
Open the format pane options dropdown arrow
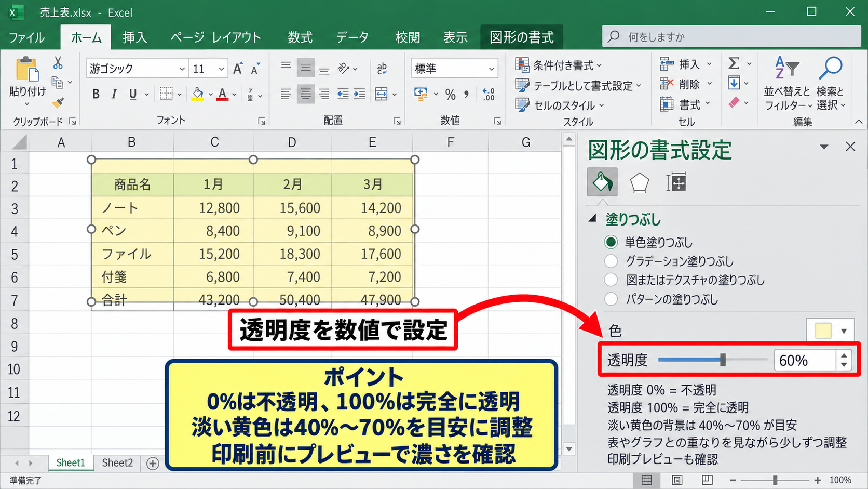click(824, 147)
